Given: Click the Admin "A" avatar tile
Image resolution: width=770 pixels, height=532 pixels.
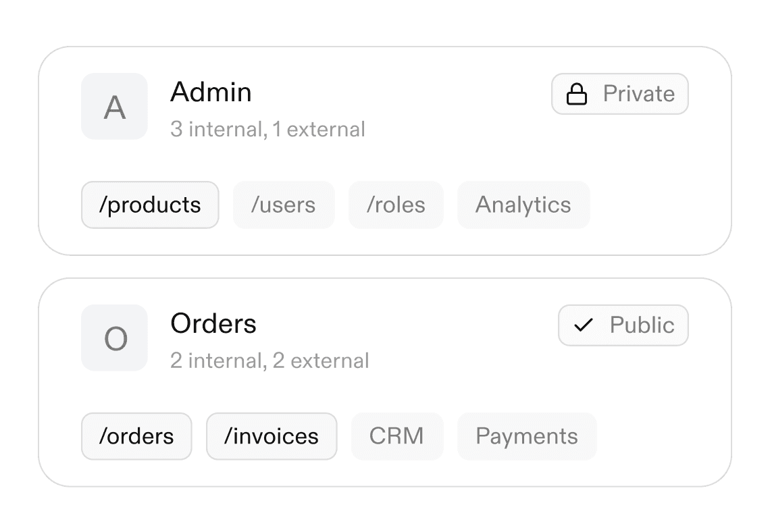Looking at the screenshot, I should click(x=115, y=107).
